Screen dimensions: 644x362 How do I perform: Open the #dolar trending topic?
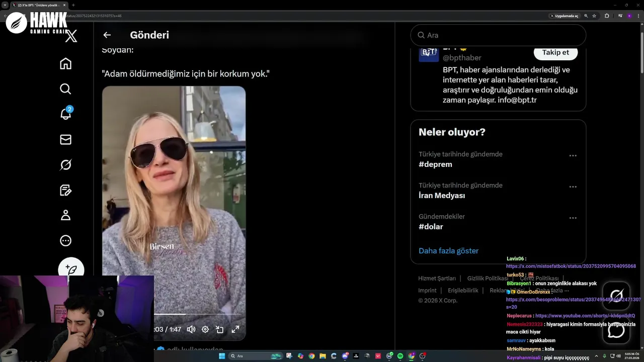[431, 227]
